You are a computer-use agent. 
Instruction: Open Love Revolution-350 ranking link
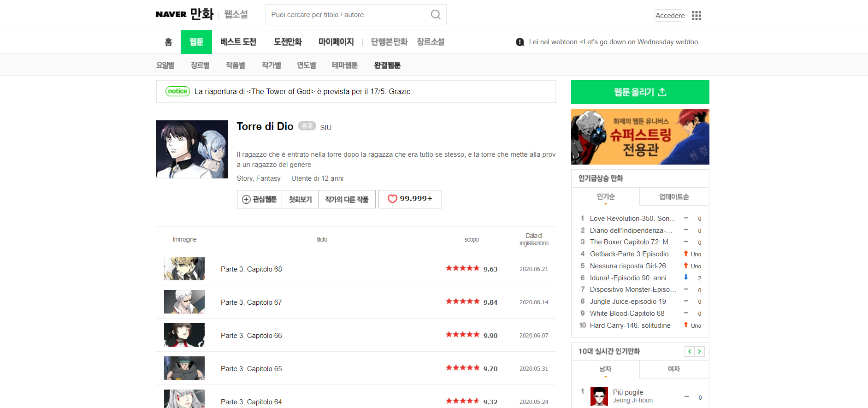click(x=633, y=219)
